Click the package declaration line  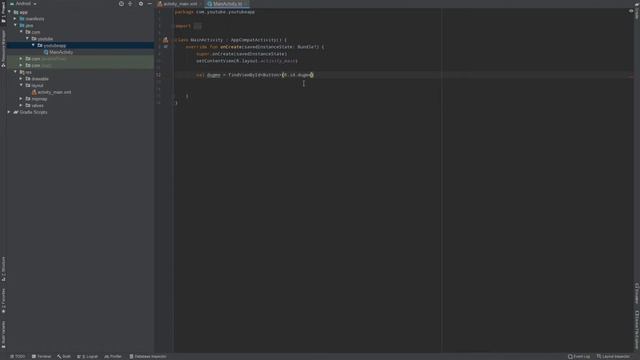point(215,12)
